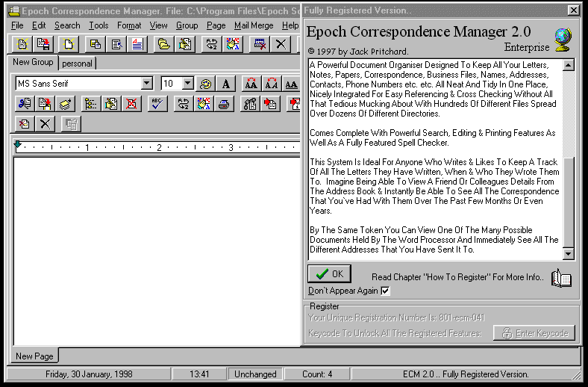Select the New Page tab
This screenshot has height=387, width=588.
[34, 356]
